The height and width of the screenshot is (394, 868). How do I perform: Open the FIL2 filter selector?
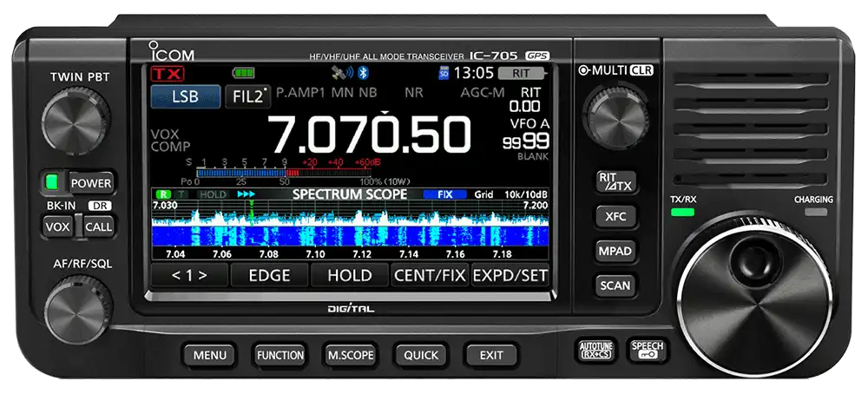248,96
